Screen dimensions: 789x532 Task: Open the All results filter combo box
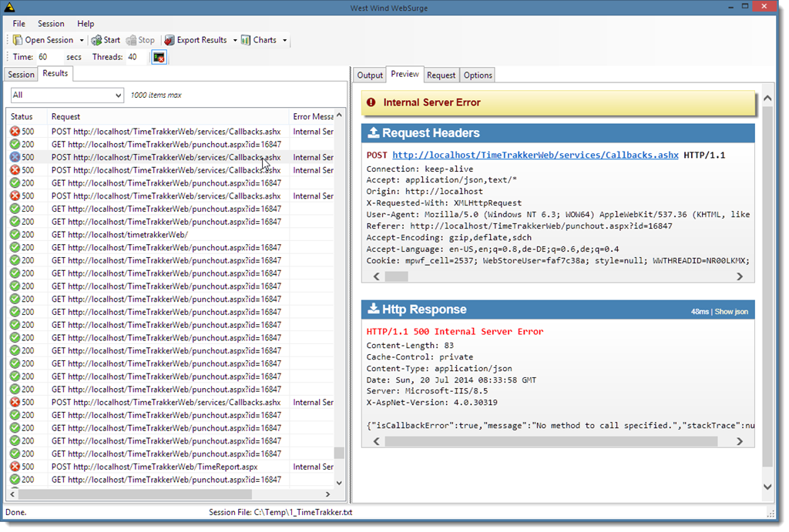(68, 95)
